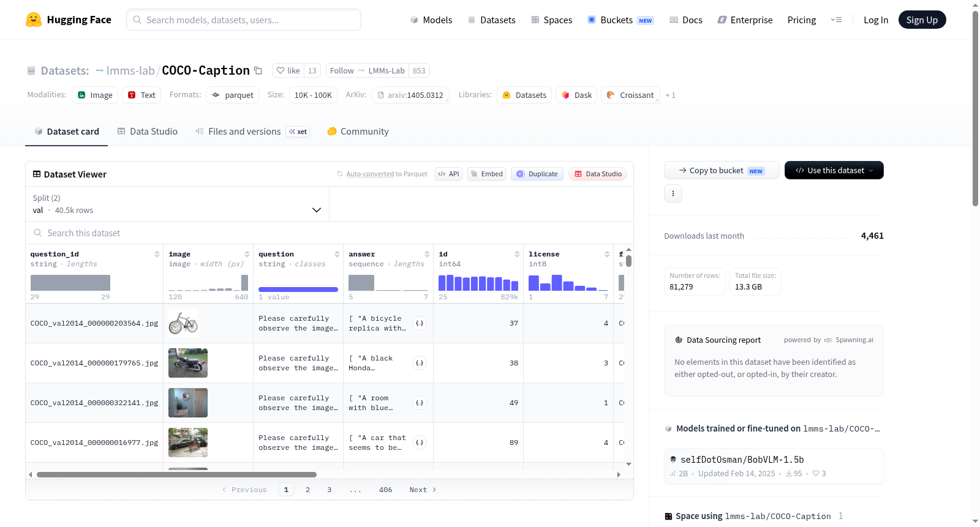
Task: Expand JSON braces icon for black Honda answer
Action: coord(420,363)
